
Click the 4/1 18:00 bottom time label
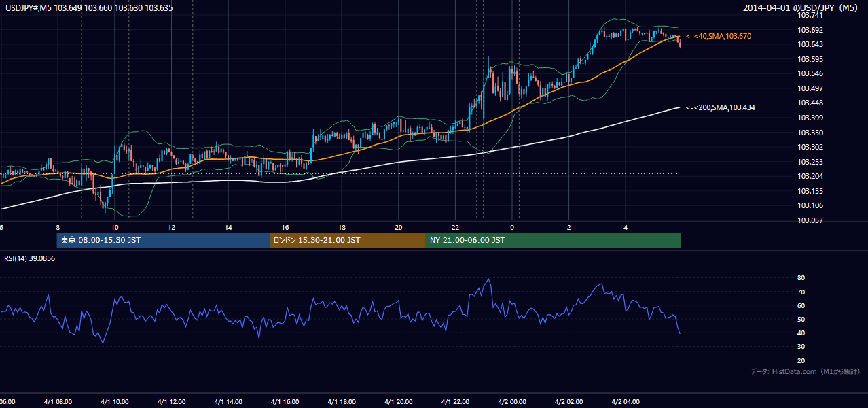342,402
